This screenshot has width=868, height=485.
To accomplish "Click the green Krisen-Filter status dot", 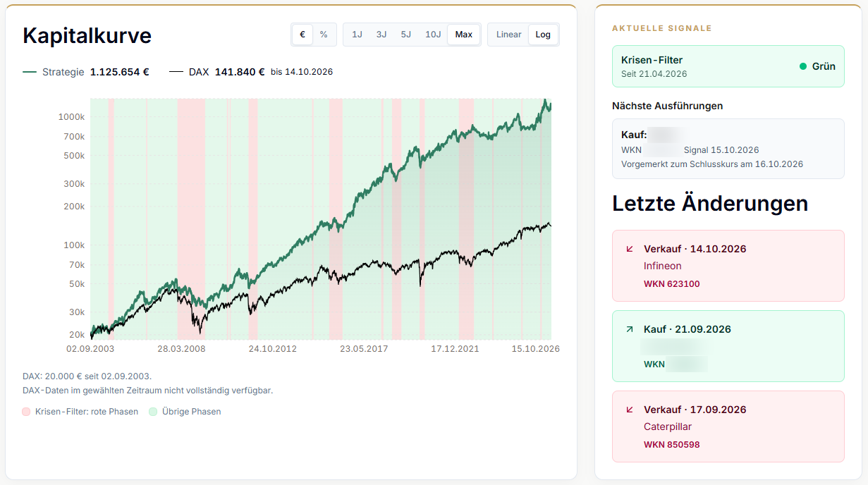I will 803,66.
